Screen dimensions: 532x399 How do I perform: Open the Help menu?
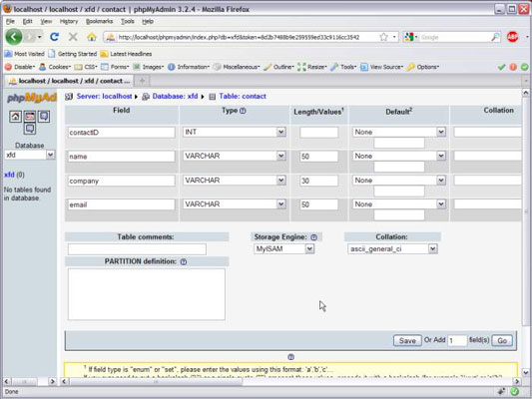[148, 21]
